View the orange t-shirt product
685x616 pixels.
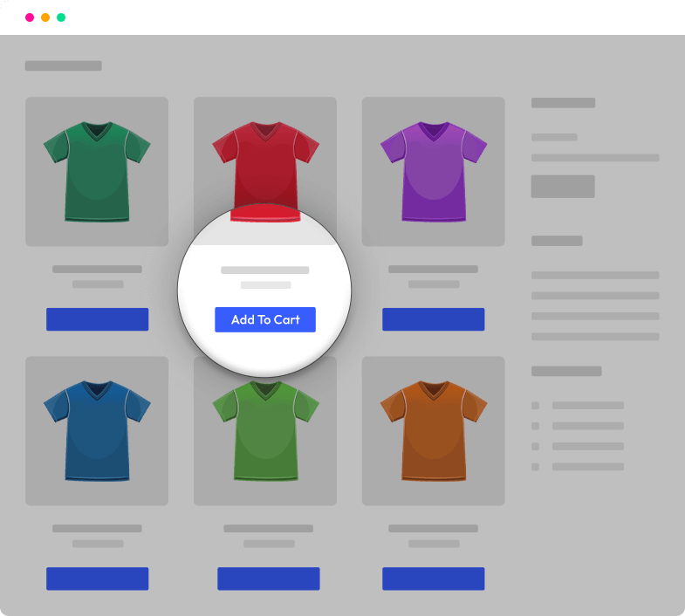[434, 431]
